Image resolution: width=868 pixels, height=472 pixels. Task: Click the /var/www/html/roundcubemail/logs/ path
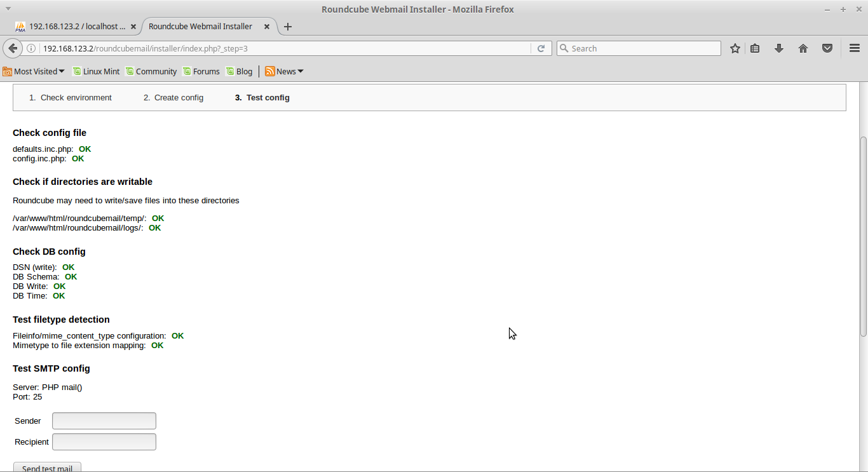(x=78, y=227)
